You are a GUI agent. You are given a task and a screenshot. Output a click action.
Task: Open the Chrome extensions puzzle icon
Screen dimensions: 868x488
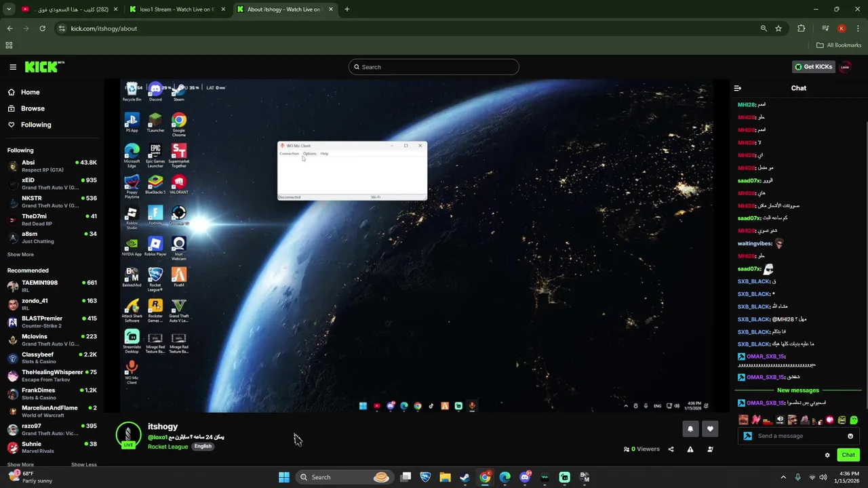coord(802,28)
